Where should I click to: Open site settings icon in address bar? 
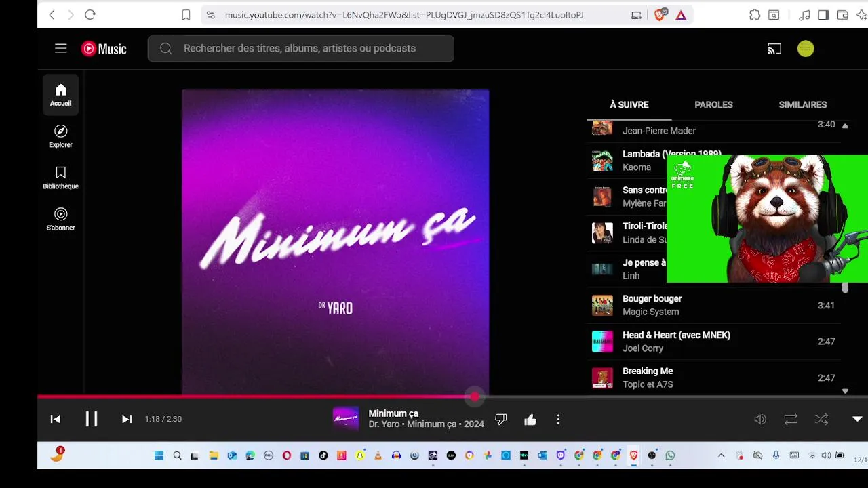pyautogui.click(x=211, y=15)
